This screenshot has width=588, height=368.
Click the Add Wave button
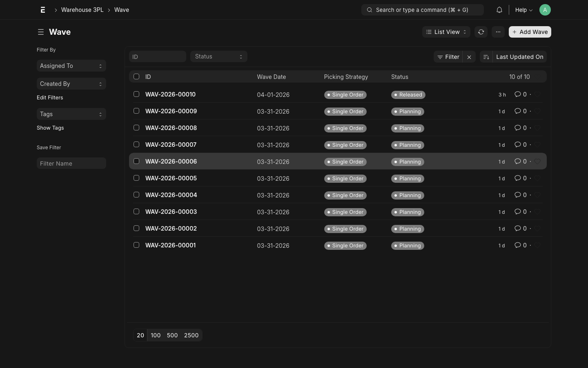[x=530, y=32]
